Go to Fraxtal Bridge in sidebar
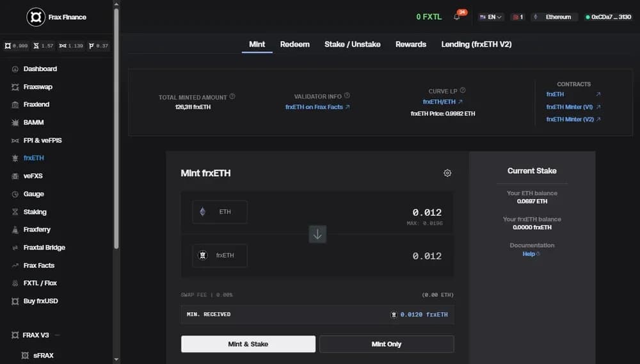640x364 pixels. [44, 247]
